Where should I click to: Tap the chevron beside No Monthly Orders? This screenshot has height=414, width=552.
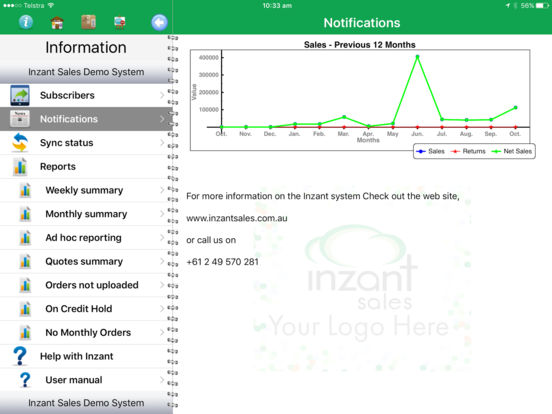(x=162, y=332)
